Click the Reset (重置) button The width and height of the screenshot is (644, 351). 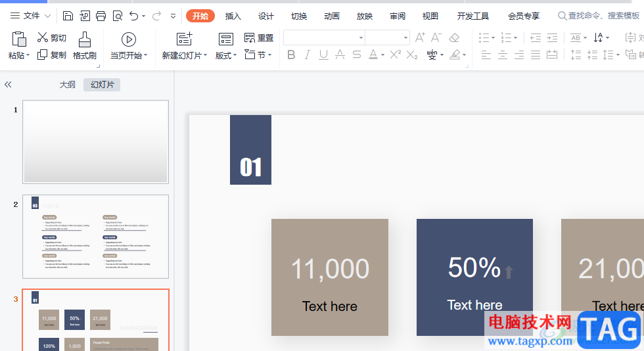259,38
